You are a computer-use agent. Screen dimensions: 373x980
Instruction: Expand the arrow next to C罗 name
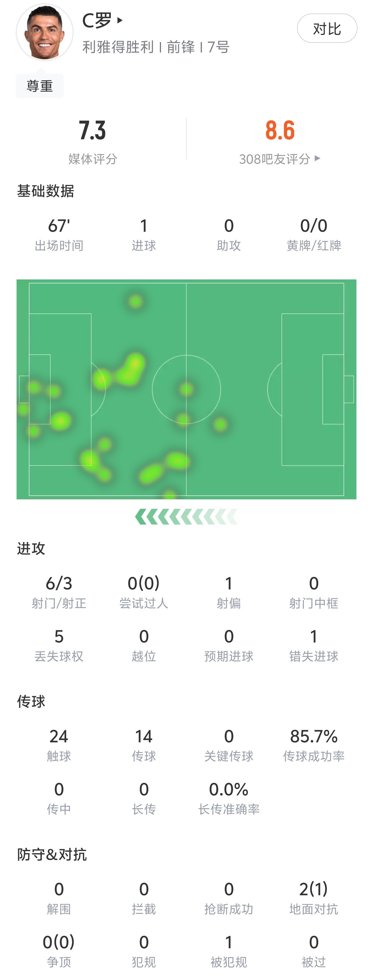click(120, 20)
